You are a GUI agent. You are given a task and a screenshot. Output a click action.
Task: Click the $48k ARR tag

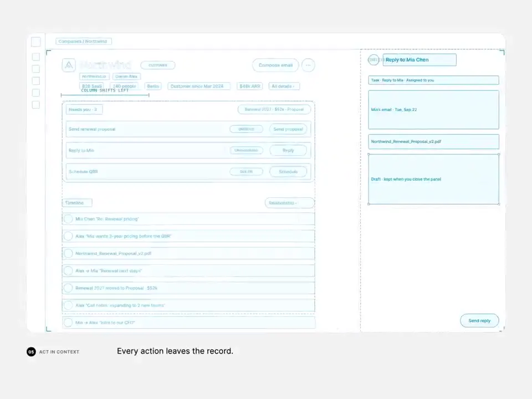[250, 86]
